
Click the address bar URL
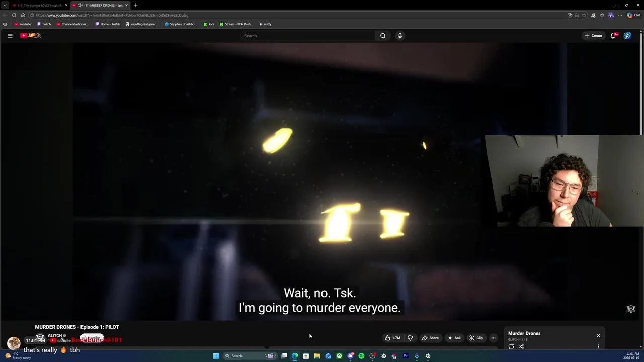coord(112,15)
